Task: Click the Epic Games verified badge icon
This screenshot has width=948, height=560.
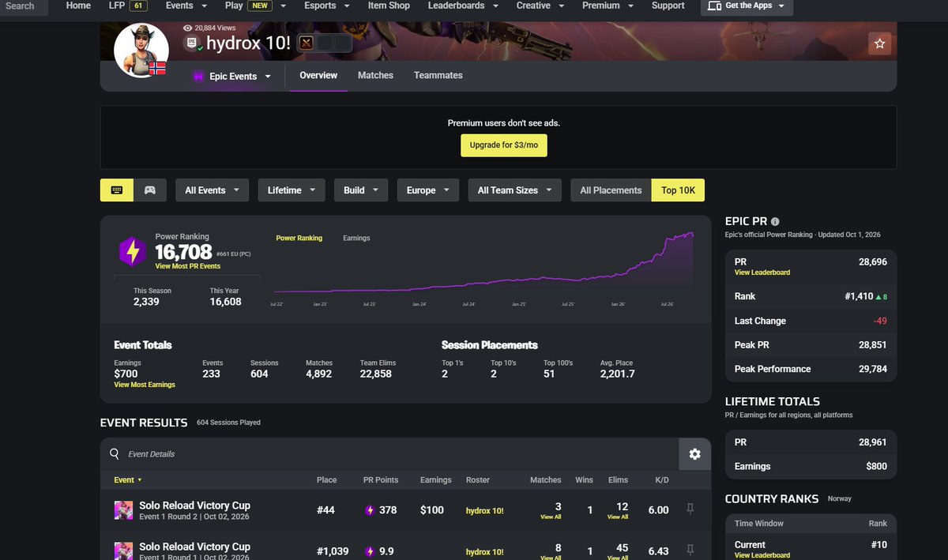Action: (x=192, y=43)
